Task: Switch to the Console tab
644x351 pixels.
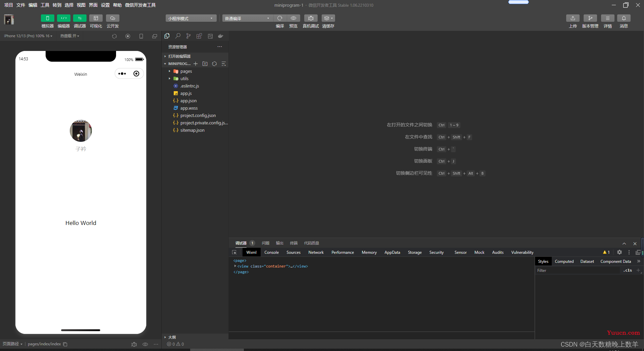Action: [271, 252]
